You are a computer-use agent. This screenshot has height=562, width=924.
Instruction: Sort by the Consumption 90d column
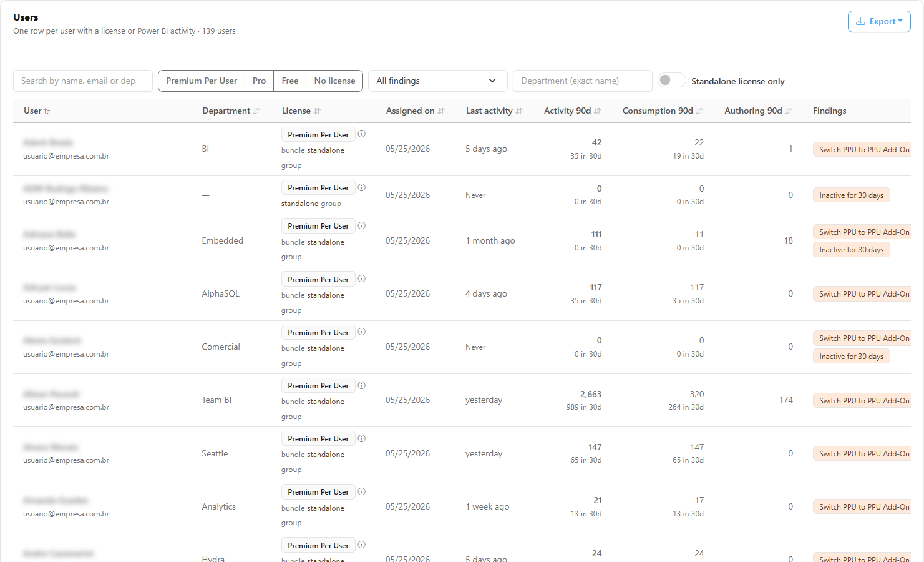tap(663, 111)
